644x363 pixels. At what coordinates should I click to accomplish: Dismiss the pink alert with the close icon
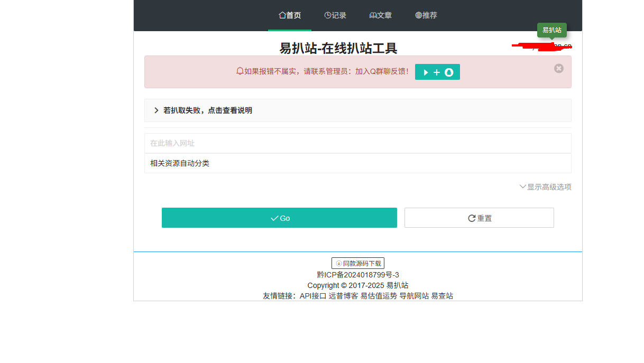tap(559, 68)
